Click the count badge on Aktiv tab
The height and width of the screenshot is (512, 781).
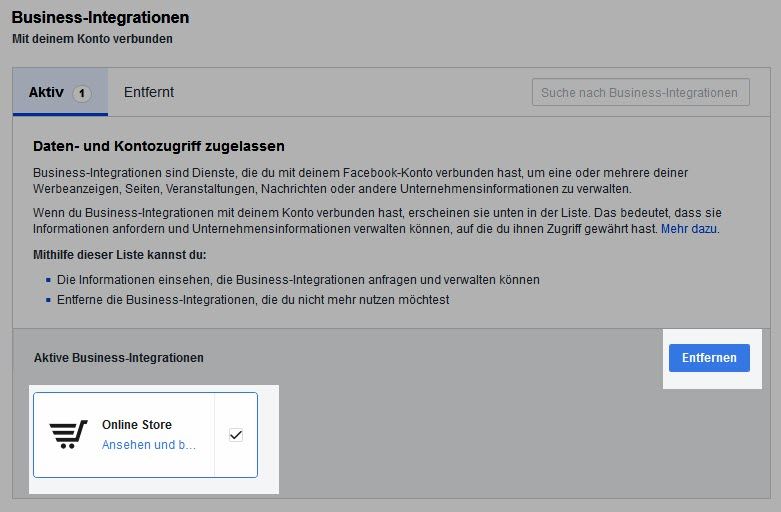click(82, 94)
